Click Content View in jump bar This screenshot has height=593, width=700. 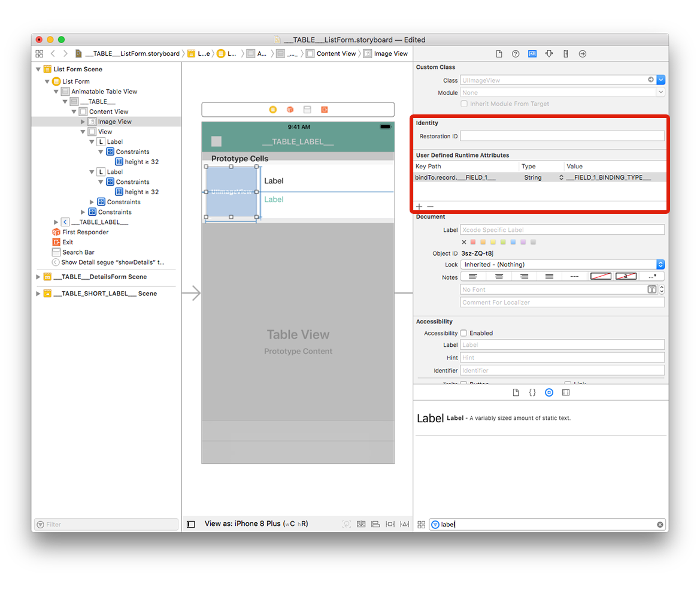point(331,53)
